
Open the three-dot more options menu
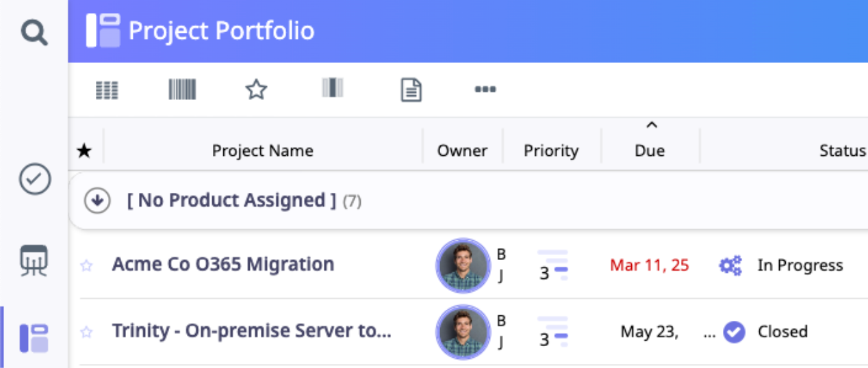(485, 90)
